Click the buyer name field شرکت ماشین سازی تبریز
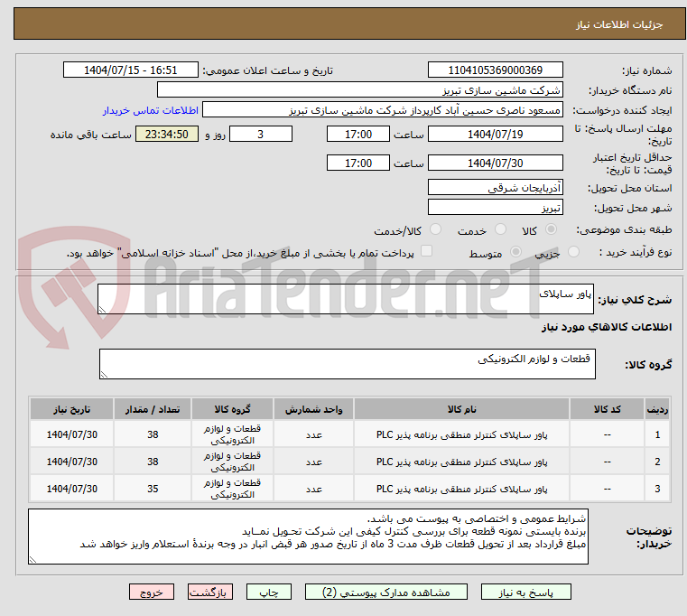The width and height of the screenshot is (687, 616). 359,90
